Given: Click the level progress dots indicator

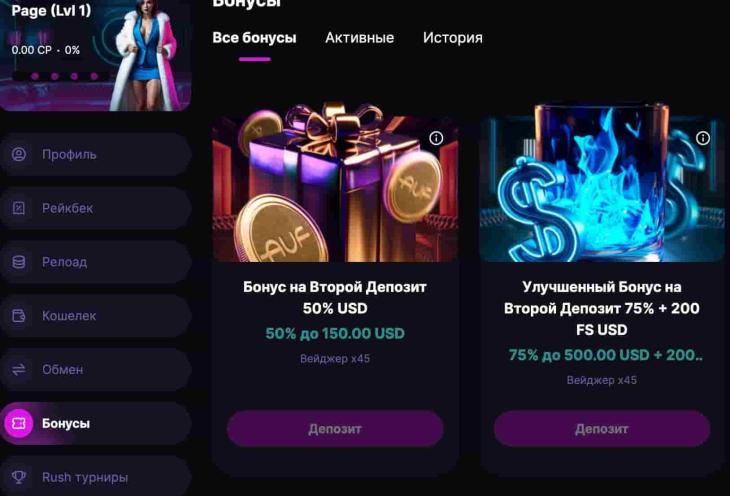Looking at the screenshot, I should tap(64, 76).
